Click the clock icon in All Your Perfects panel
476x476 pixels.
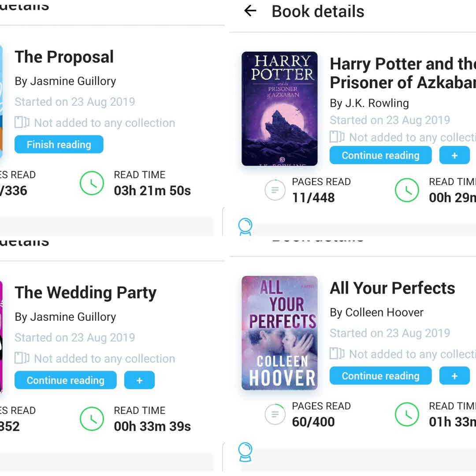406,414
